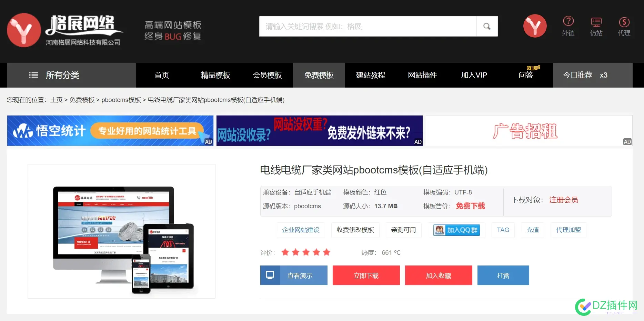This screenshot has width=644, height=321.
Task: Select 加入VIP in the navigation bar
Action: [x=474, y=75]
